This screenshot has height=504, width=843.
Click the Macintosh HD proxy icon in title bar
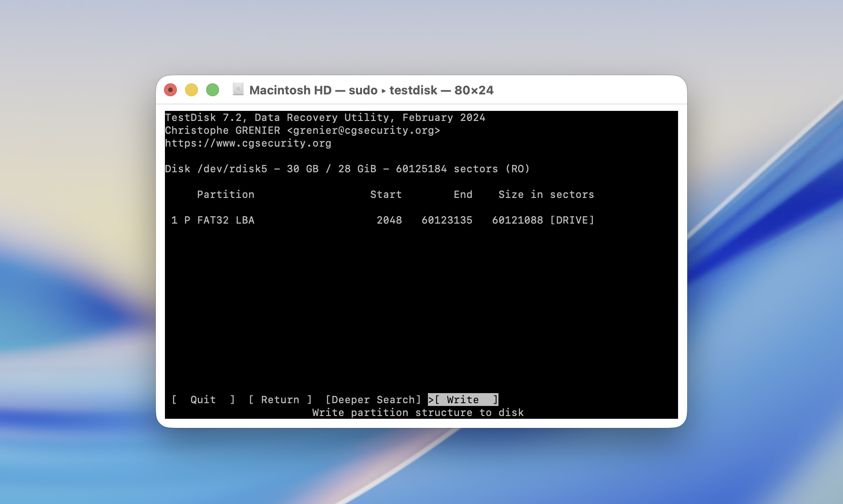(238, 89)
